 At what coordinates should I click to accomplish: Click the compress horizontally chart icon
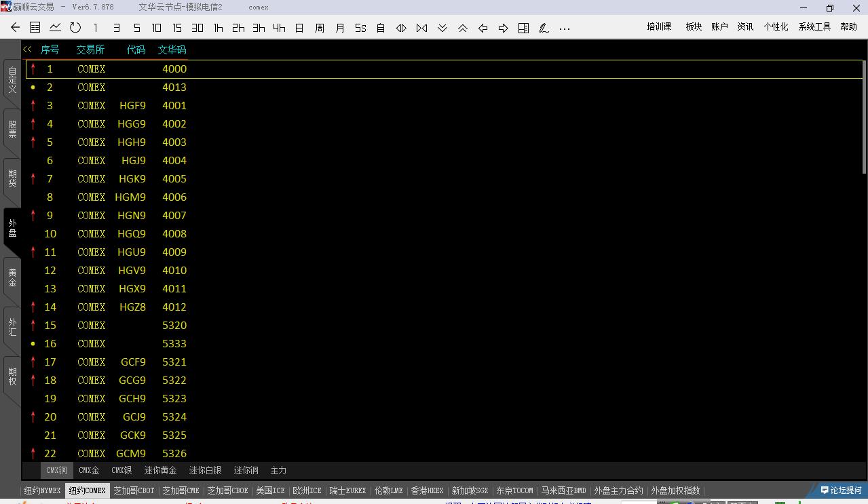(x=421, y=28)
